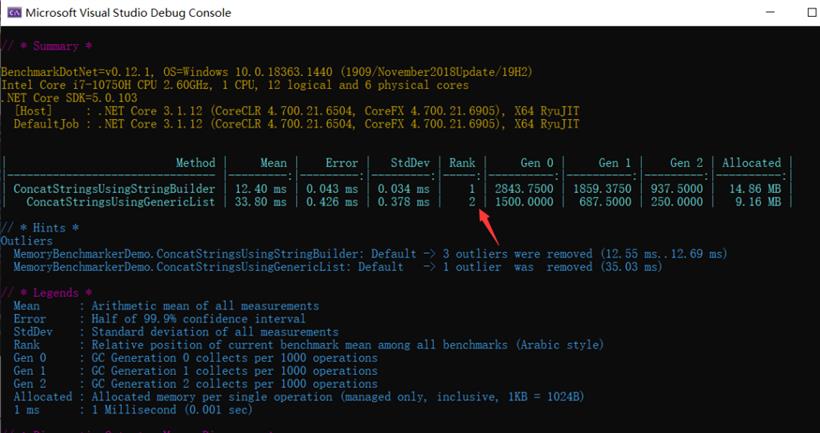Click the 'Allocated' column header
This screenshot has width=820, height=433.
pos(752,163)
